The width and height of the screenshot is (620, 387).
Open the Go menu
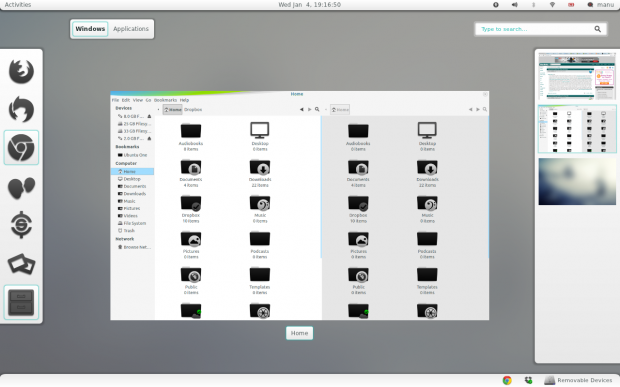(x=148, y=100)
